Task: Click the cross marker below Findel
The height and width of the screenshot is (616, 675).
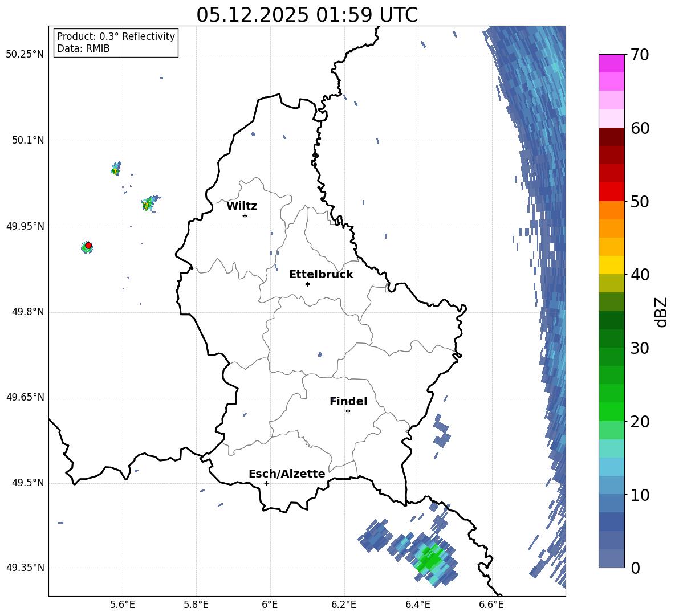Action: [348, 411]
